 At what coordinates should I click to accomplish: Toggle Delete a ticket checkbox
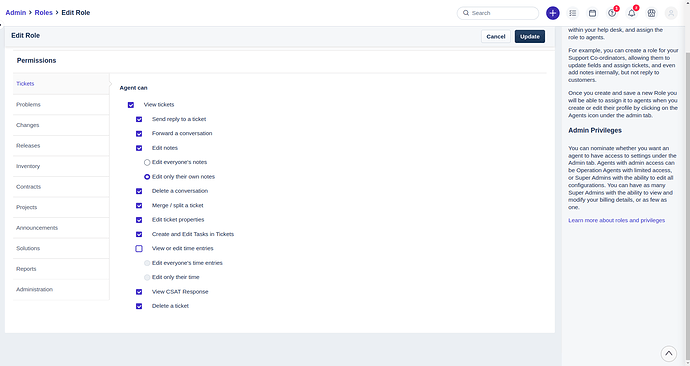[x=139, y=306]
